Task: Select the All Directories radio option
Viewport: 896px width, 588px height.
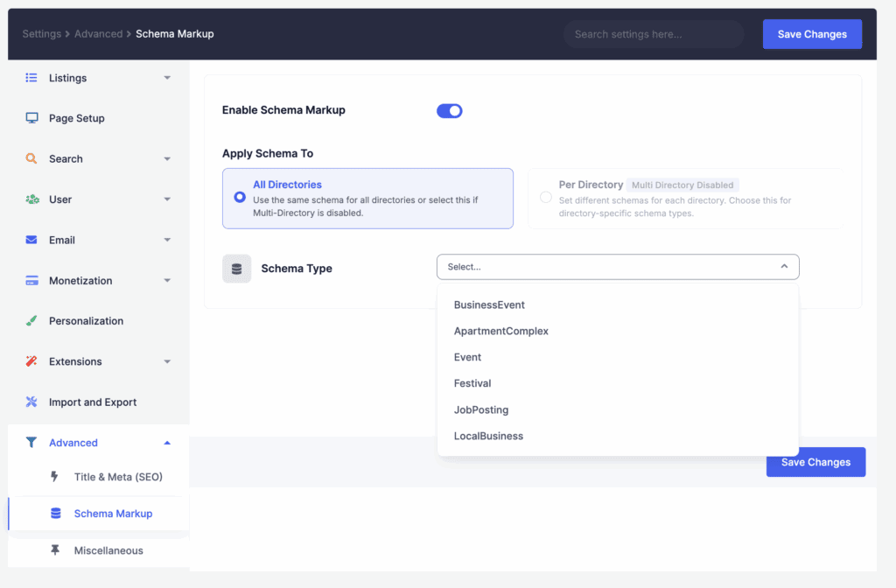Action: click(240, 197)
